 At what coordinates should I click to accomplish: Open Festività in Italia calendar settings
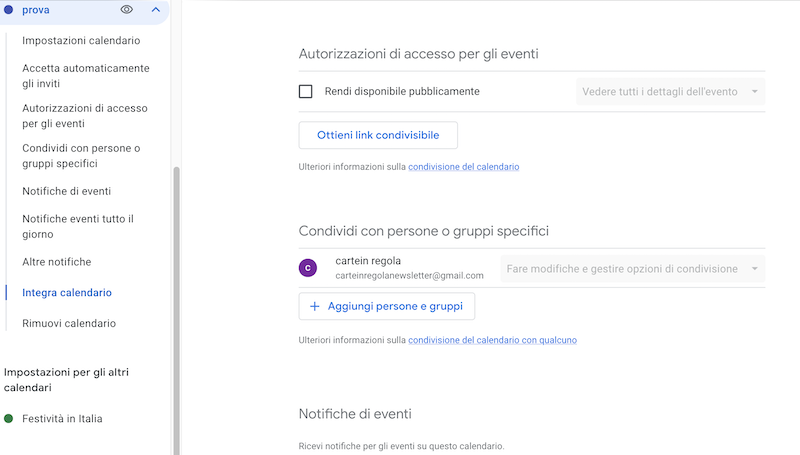62,419
